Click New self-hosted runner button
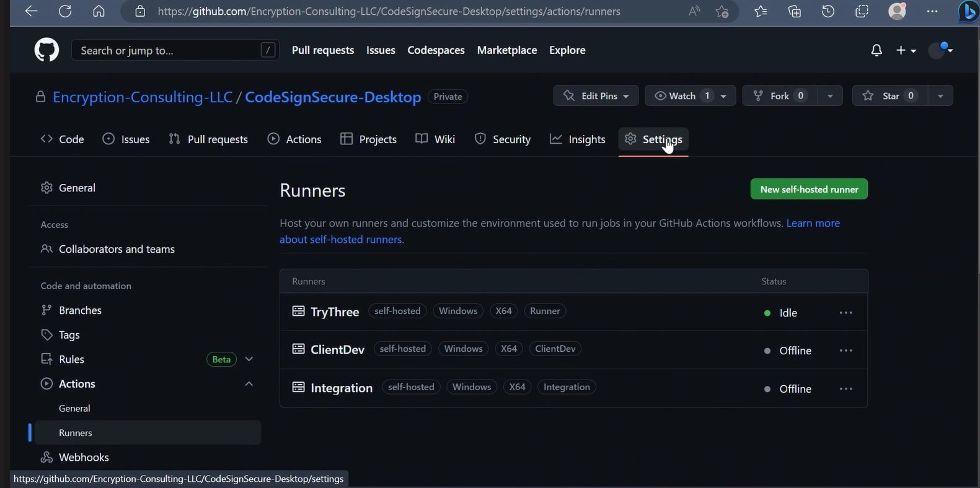 point(808,190)
